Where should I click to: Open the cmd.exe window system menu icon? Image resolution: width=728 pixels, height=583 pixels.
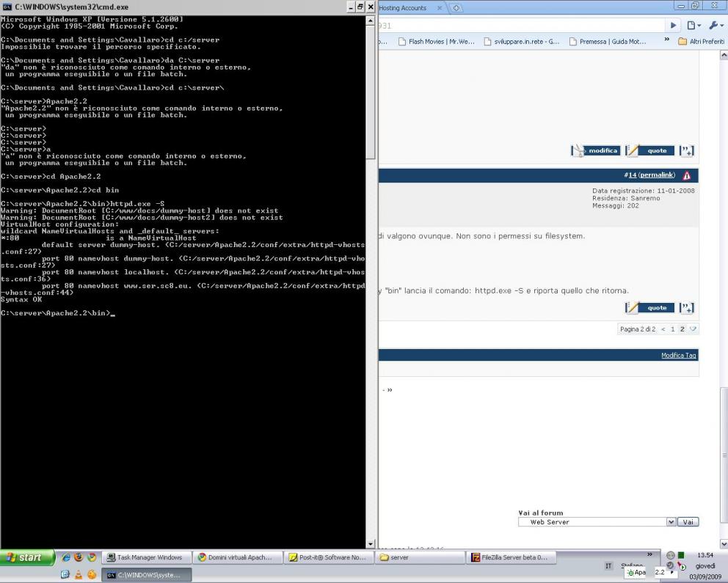(7, 7)
